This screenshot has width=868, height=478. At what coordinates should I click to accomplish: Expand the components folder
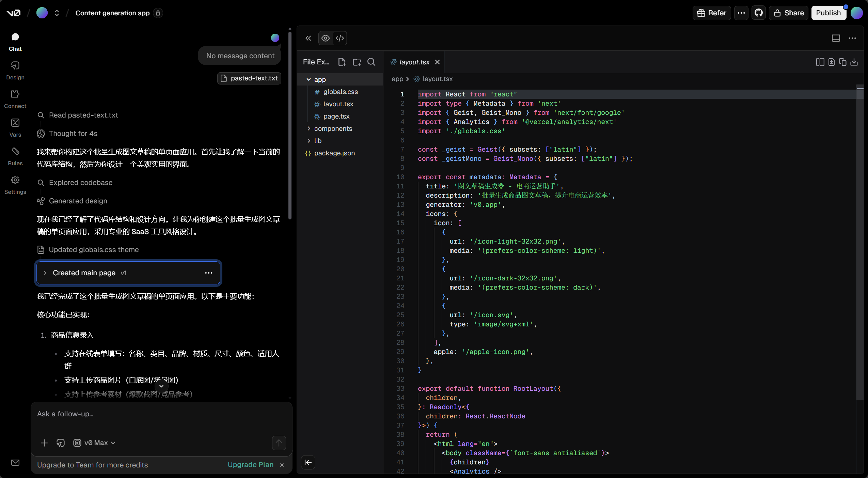pyautogui.click(x=333, y=128)
